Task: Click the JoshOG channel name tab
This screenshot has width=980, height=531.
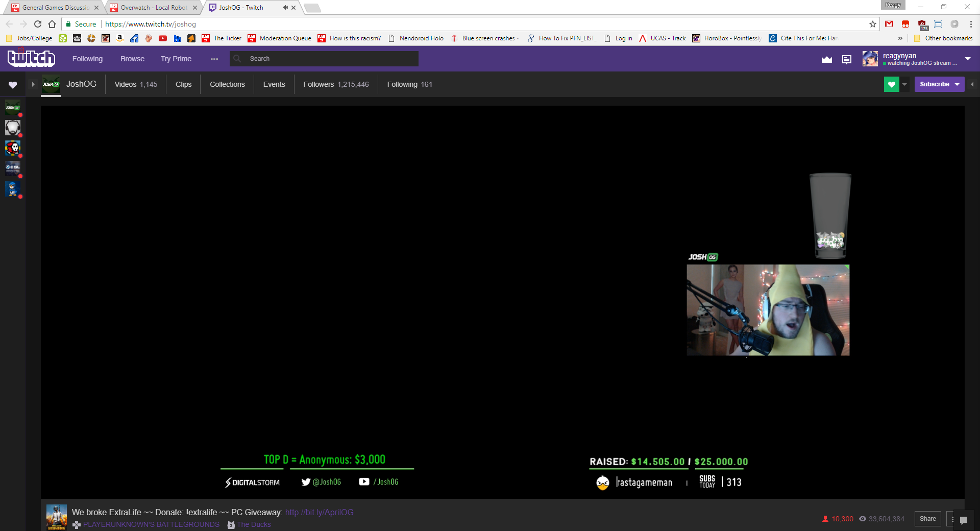Action: click(x=81, y=84)
